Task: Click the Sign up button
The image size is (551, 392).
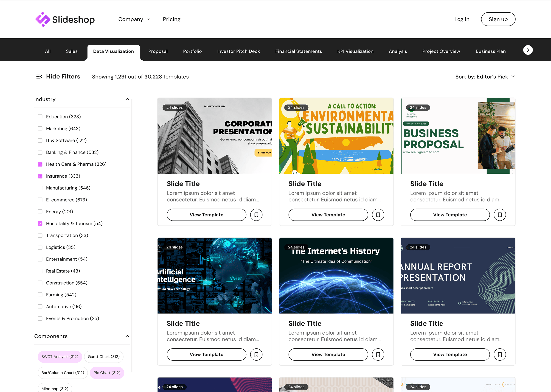Action: point(498,19)
